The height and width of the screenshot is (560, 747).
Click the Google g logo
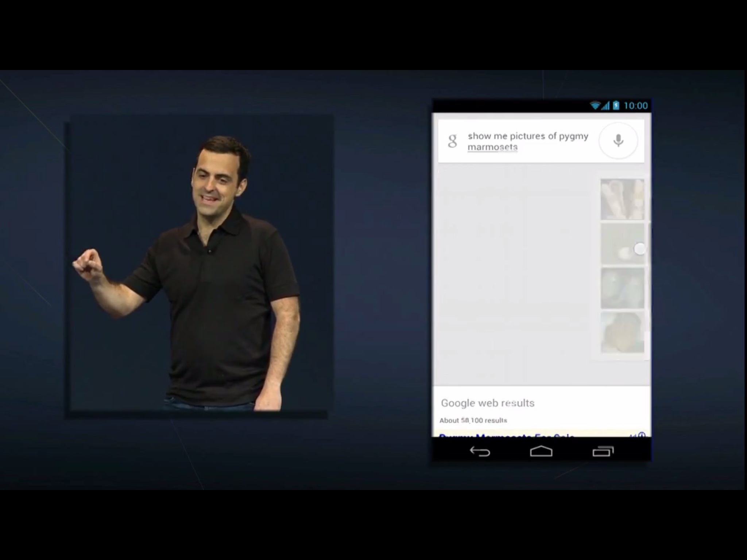(x=452, y=141)
